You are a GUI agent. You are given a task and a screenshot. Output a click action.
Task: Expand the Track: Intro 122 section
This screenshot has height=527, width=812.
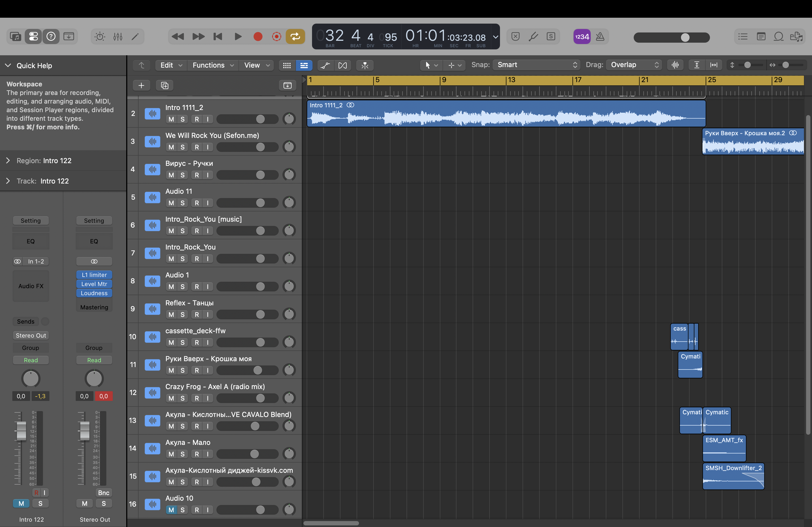coord(8,181)
